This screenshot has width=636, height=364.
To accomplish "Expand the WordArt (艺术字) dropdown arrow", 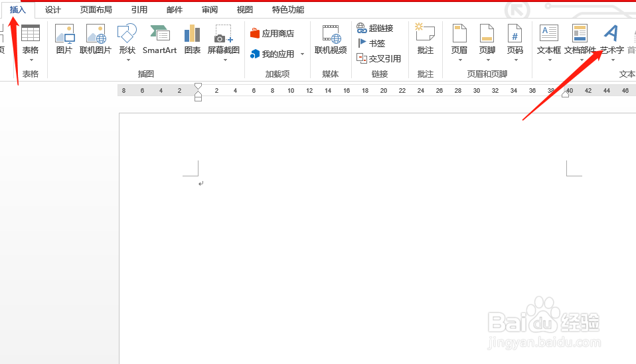I will point(613,60).
